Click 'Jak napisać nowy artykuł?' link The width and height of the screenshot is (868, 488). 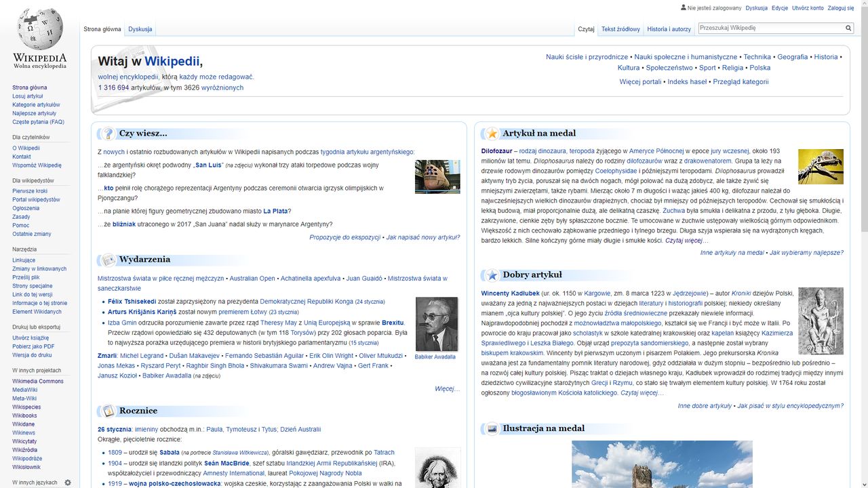(423, 238)
